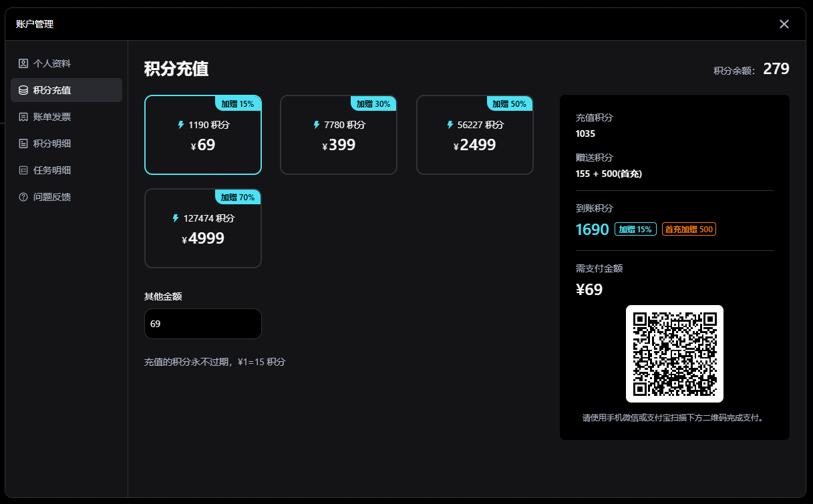This screenshot has width=813, height=504.
Task: Select the 积分充值 sidebar item
Action: point(66,90)
